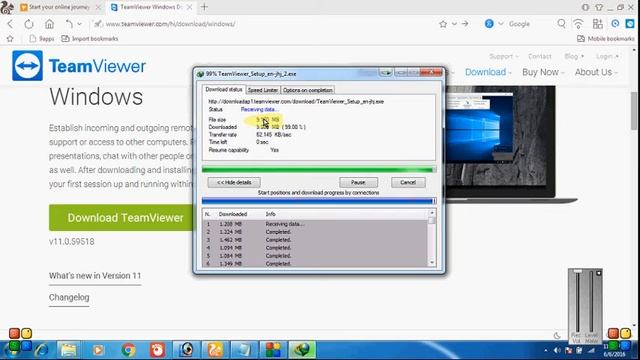Screen dimensions: 640x360
Task: Expand the undo history dropdown arrow
Action: tap(80, 24)
